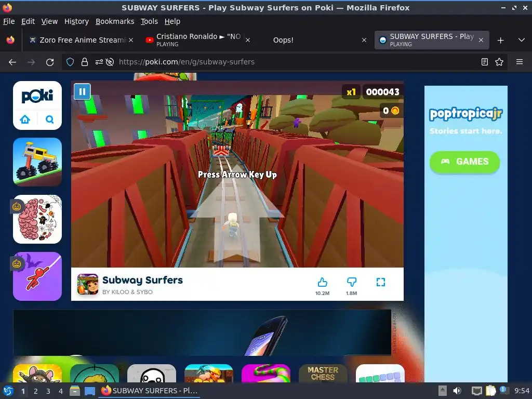Open the Tools menu
Screen dimensions: 532x399
tap(149, 21)
